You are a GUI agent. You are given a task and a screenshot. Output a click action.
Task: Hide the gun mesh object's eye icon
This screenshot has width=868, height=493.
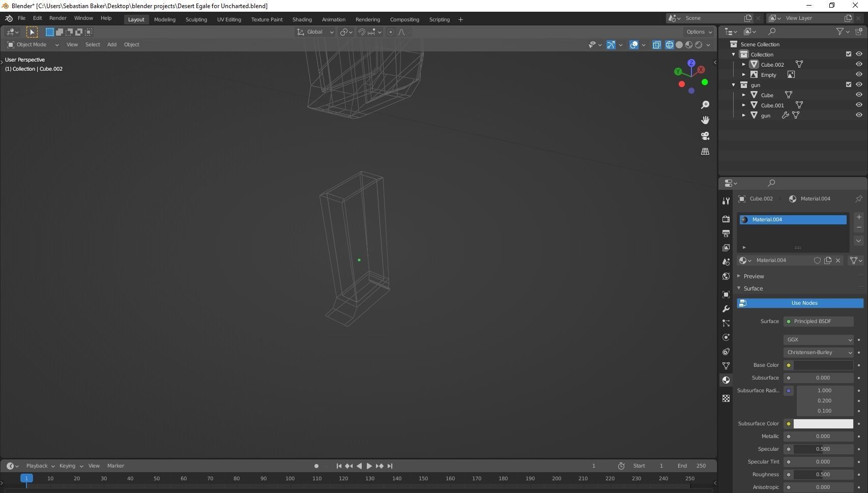pyautogui.click(x=859, y=115)
